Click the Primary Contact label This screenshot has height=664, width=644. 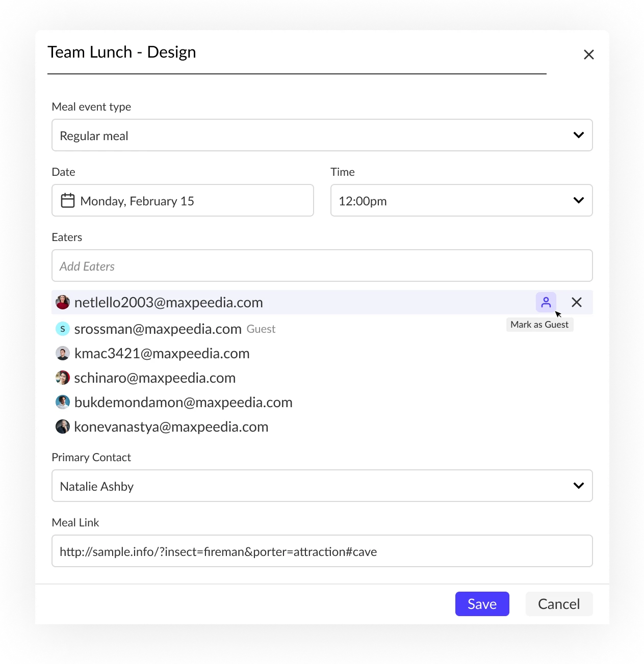pyautogui.click(x=91, y=457)
